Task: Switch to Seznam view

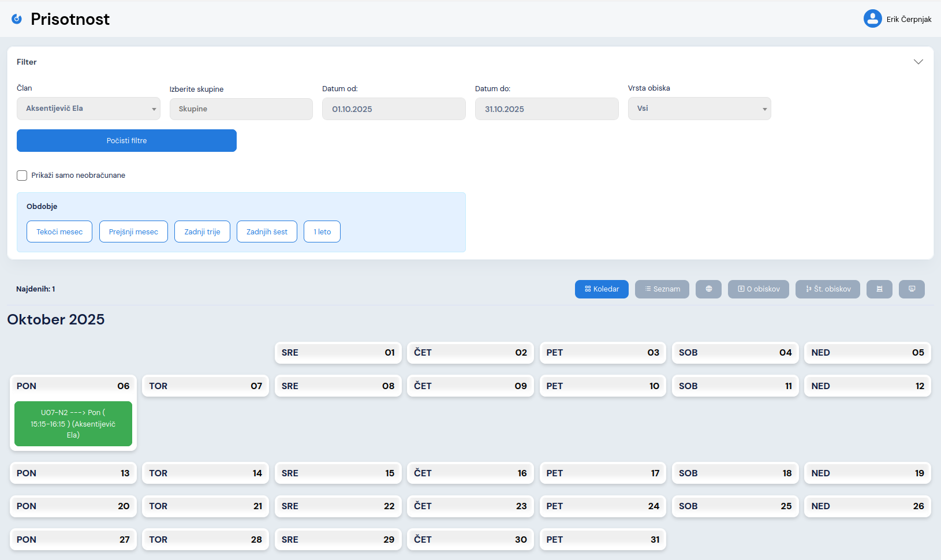Action: (662, 289)
